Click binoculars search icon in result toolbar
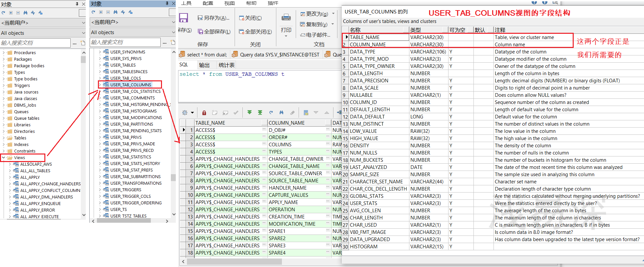 point(282,113)
